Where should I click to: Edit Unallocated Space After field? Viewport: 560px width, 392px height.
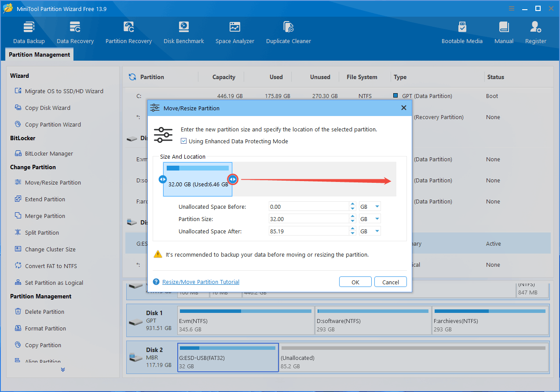[309, 231]
